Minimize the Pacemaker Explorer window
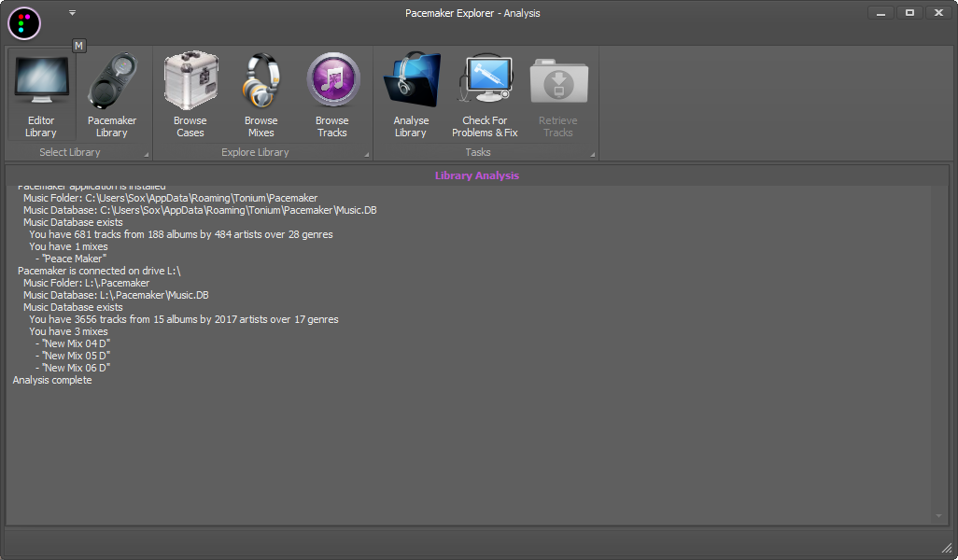The image size is (958, 560). tap(881, 13)
